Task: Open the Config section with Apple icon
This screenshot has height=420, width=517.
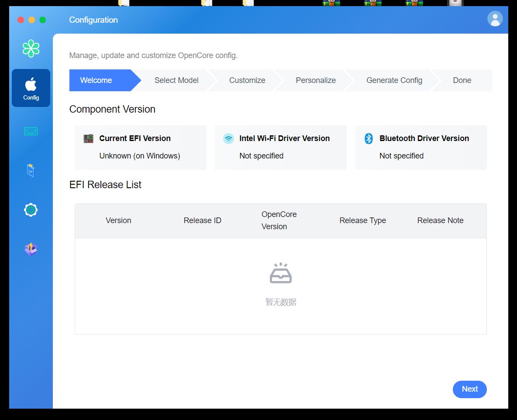Action: 31,88
